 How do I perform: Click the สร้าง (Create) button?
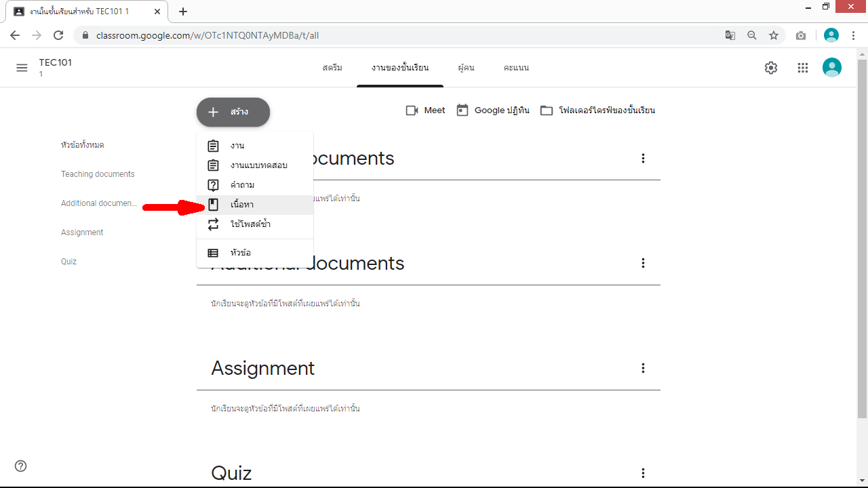(233, 112)
